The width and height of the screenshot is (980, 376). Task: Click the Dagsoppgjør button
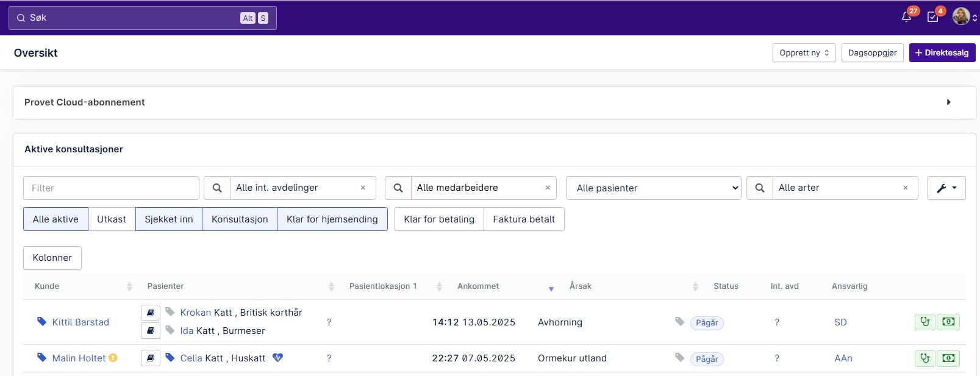[x=872, y=53]
